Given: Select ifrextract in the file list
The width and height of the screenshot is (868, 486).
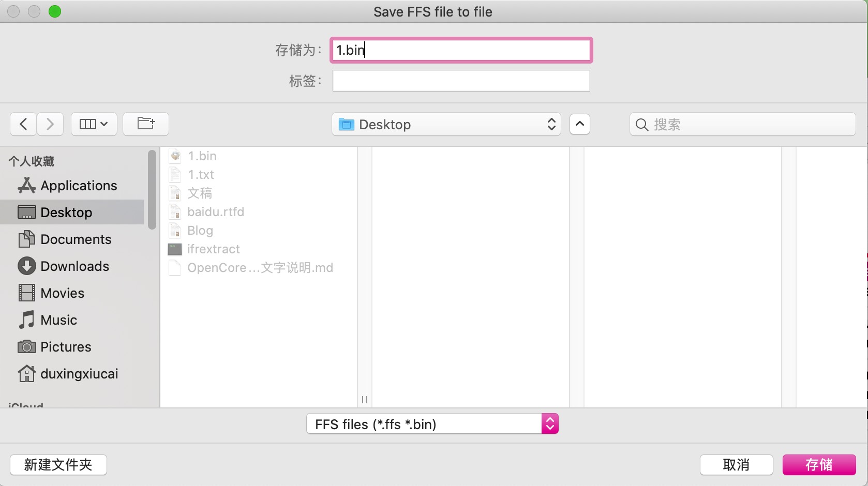Looking at the screenshot, I should coord(259,249).
